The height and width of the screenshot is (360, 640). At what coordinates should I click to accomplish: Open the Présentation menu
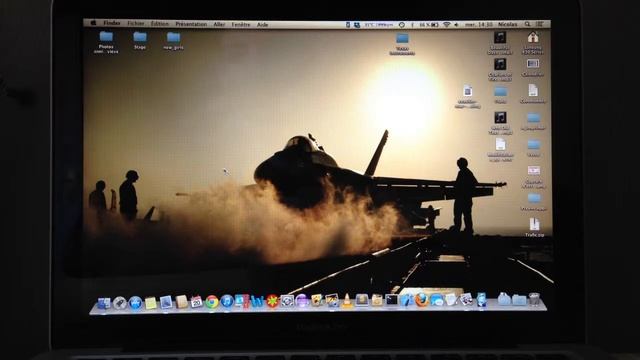pos(191,24)
